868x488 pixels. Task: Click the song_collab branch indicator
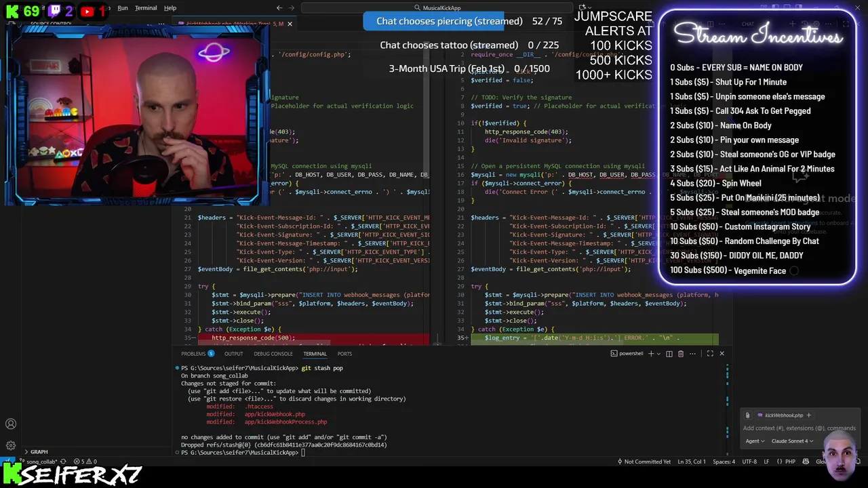pyautogui.click(x=41, y=462)
